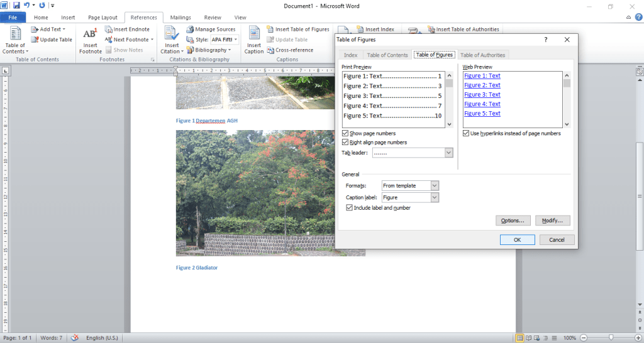Expand the Tab leader dropdown
The height and width of the screenshot is (343, 644).
(x=448, y=153)
